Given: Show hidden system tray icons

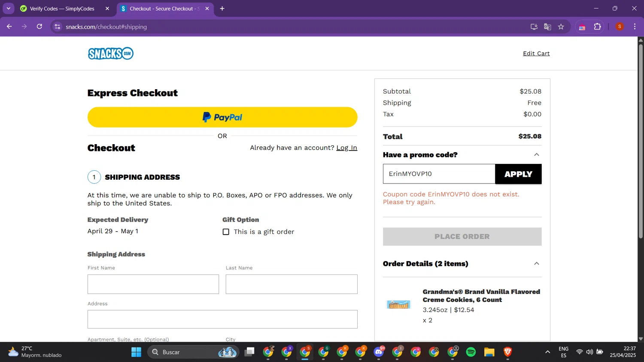Looking at the screenshot, I should click(547, 352).
